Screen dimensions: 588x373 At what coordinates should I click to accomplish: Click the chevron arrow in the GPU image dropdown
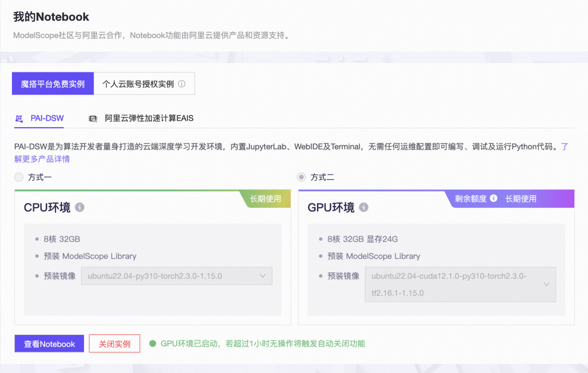[547, 284]
